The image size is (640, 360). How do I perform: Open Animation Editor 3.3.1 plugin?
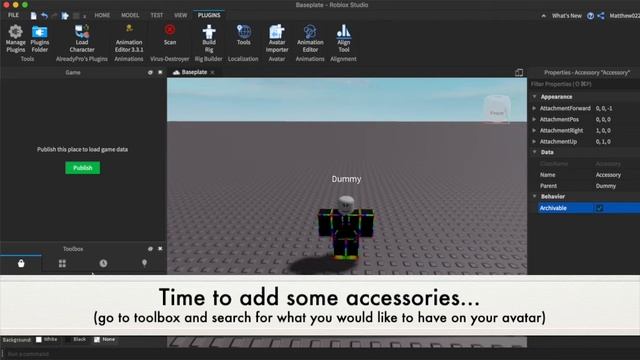tap(129, 38)
